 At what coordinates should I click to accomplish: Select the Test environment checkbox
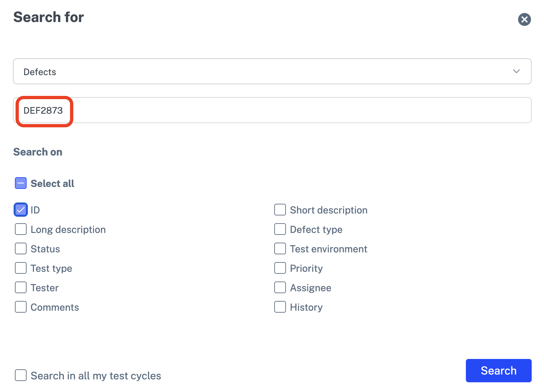280,249
